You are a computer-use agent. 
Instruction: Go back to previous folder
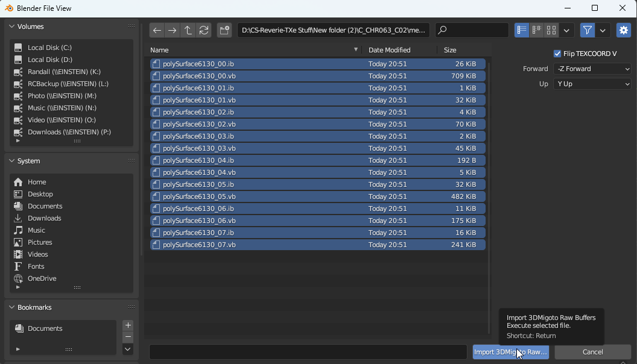click(x=157, y=30)
